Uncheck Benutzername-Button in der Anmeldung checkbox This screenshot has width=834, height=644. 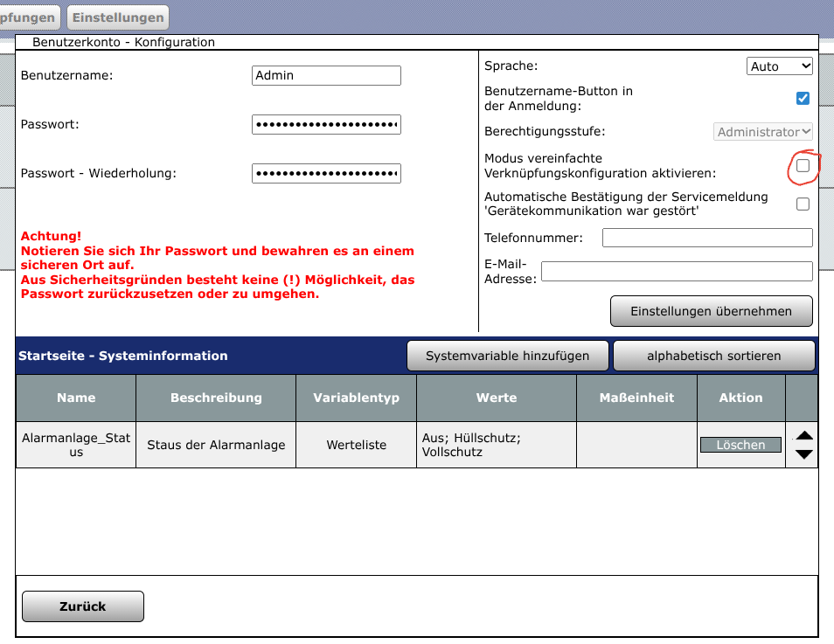point(803,99)
